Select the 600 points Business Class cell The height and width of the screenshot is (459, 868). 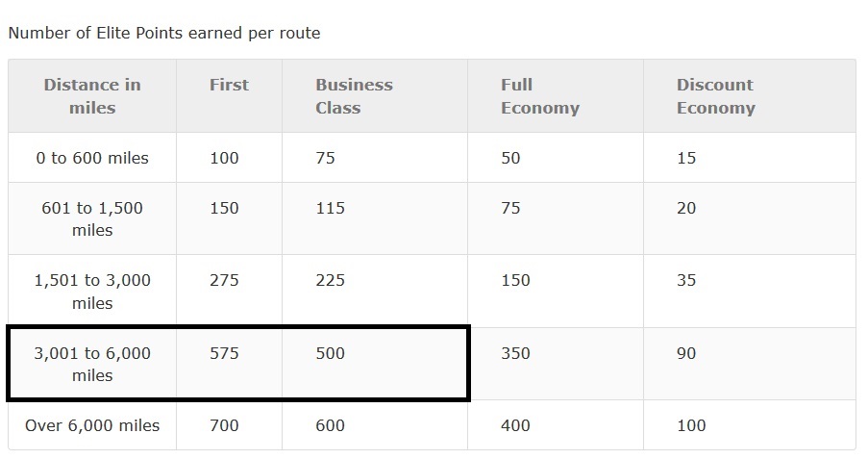pyautogui.click(x=330, y=425)
